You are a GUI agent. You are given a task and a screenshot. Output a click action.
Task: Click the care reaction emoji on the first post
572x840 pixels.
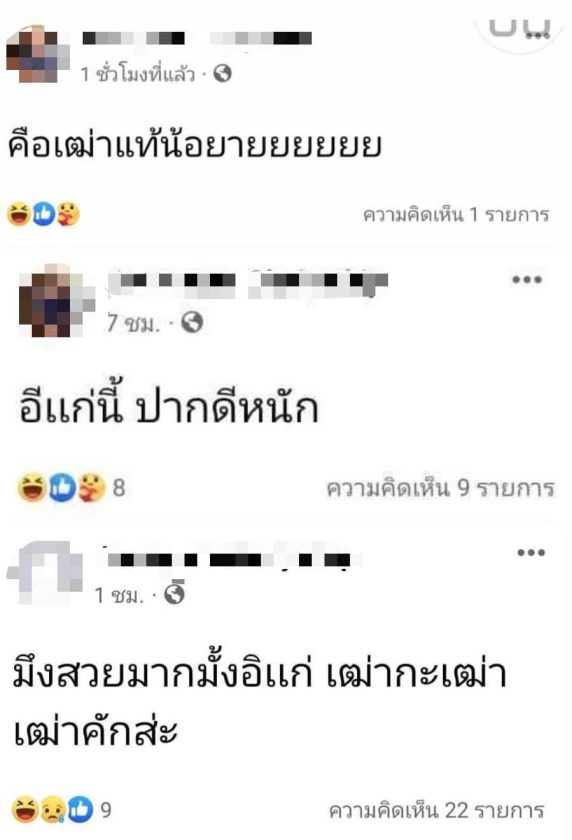click(x=68, y=214)
